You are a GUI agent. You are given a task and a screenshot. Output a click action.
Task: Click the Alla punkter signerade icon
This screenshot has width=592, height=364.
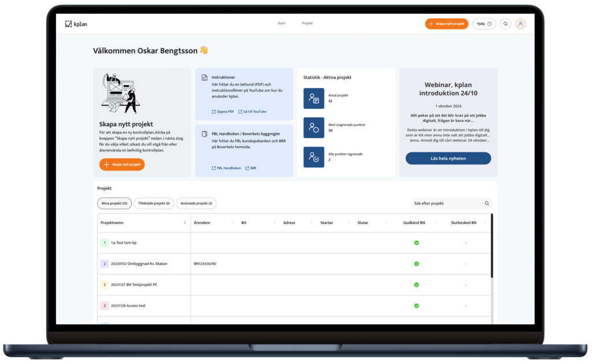[x=314, y=157]
